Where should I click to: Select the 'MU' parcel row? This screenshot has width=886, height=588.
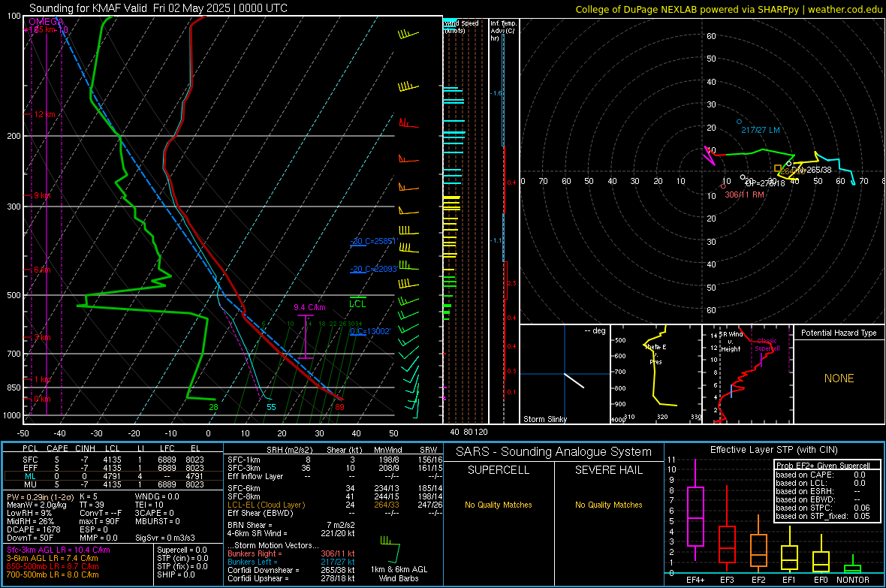coord(113,484)
